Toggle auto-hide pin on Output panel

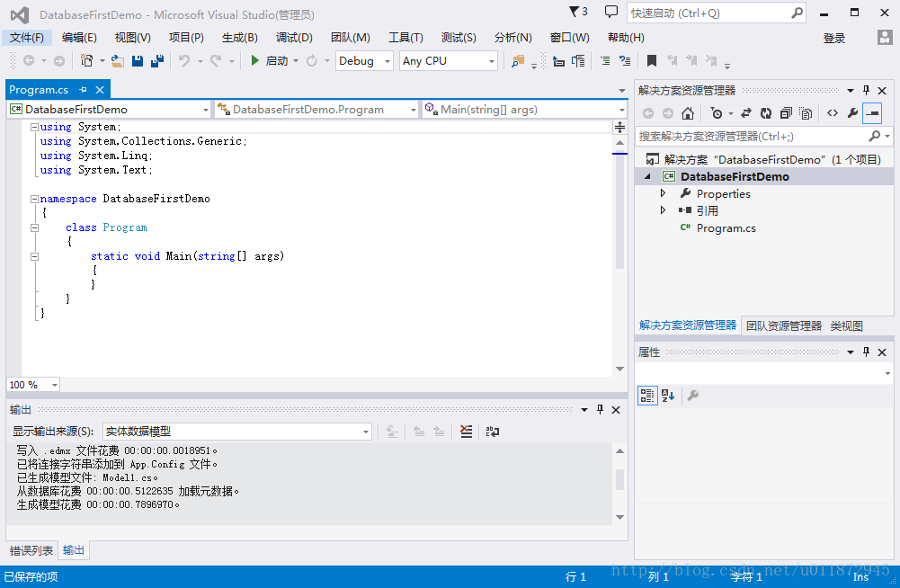click(x=600, y=409)
